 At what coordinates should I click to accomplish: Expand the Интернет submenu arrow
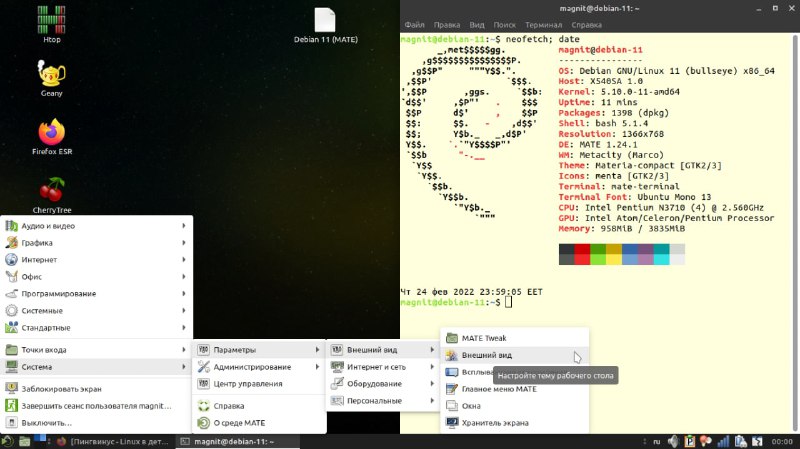click(x=184, y=259)
